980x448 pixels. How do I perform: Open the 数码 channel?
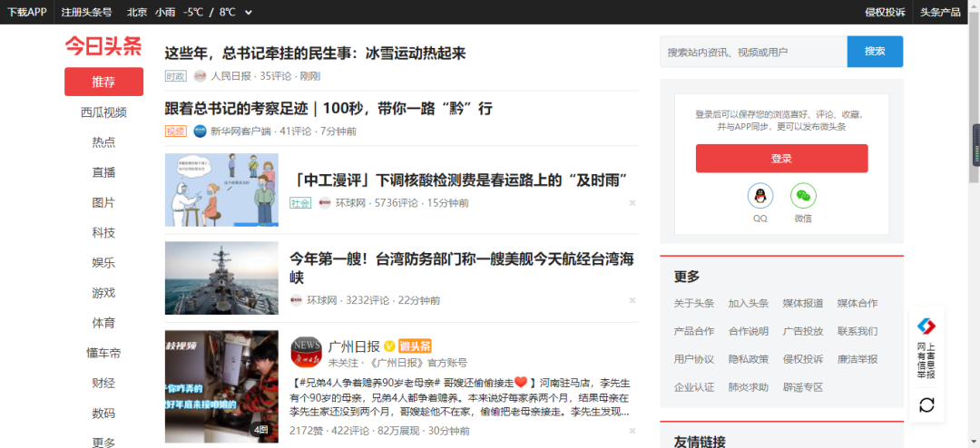[x=103, y=413]
